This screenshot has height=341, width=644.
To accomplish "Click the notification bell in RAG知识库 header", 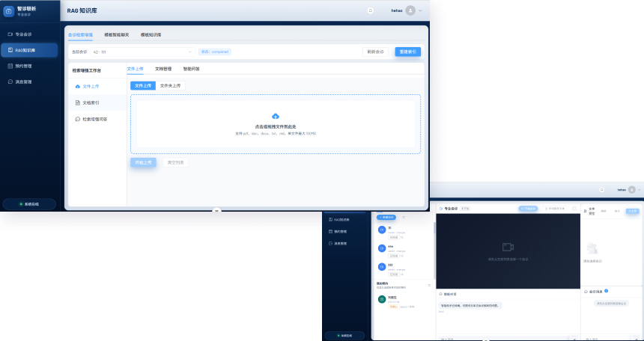I will tap(370, 10).
